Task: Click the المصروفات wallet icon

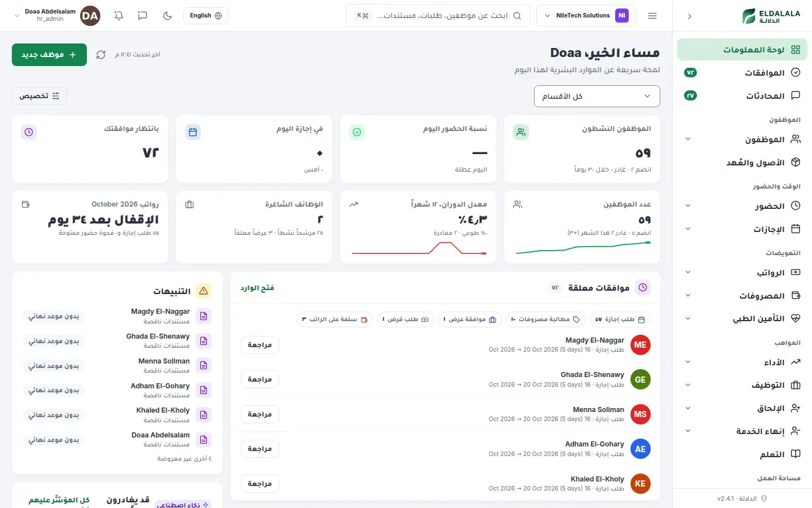Action: click(796, 295)
